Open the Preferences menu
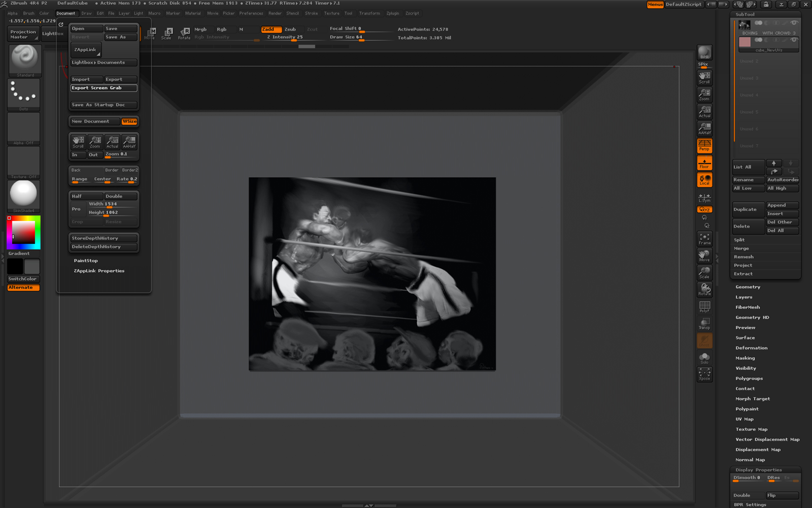This screenshot has height=508, width=812. (x=251, y=13)
